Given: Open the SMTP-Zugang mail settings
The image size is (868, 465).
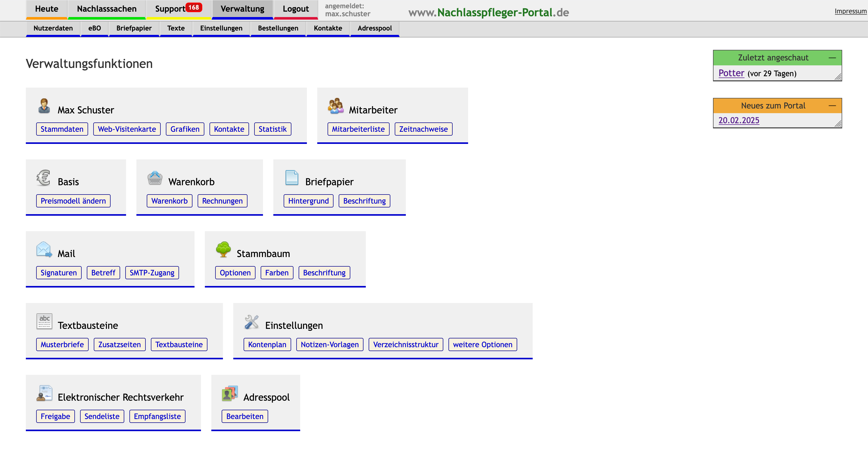Looking at the screenshot, I should coord(152,273).
